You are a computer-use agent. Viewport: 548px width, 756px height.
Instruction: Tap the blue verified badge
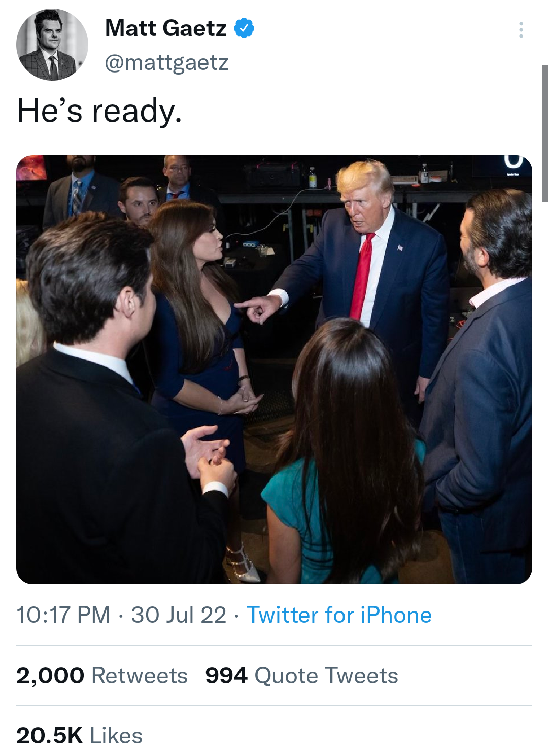click(244, 28)
